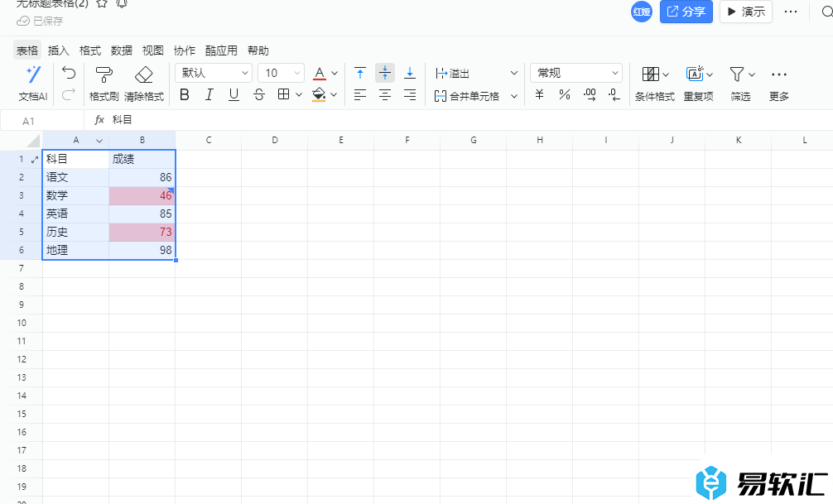
Task: Align text to top
Action: pyautogui.click(x=359, y=73)
